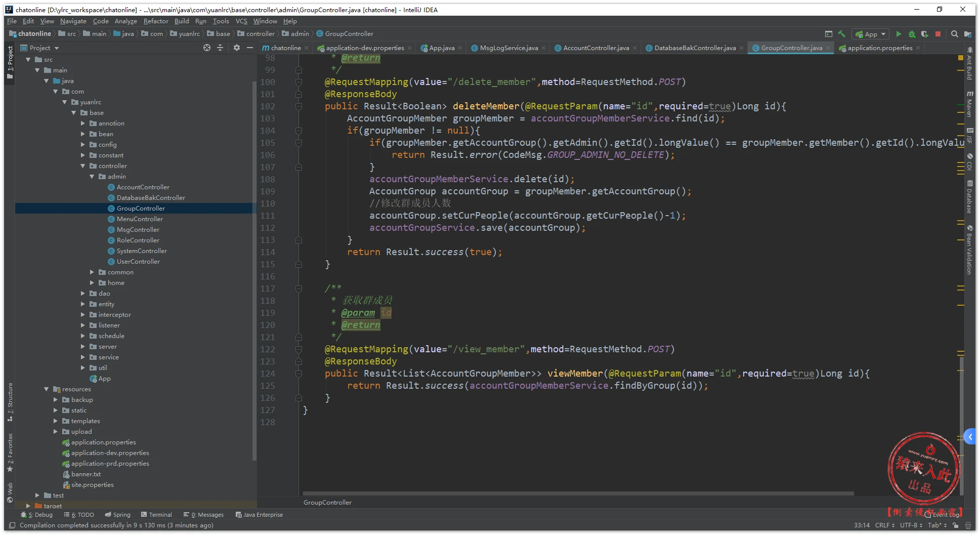Locate current file with crosshair icon
Viewport: 980px width, 535px height.
click(207, 48)
